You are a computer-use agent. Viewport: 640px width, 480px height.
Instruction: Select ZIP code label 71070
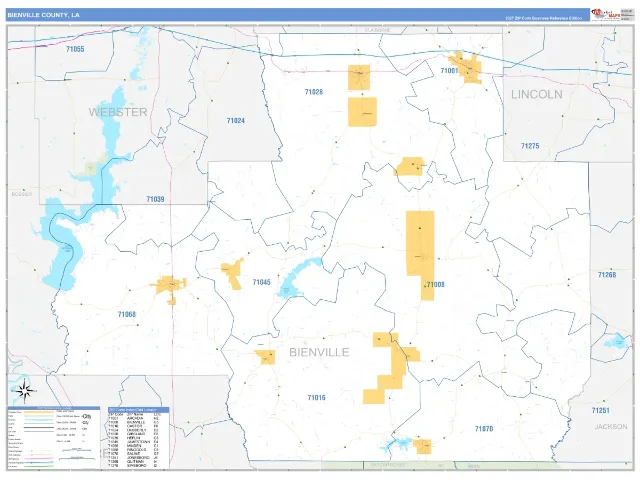484,429
